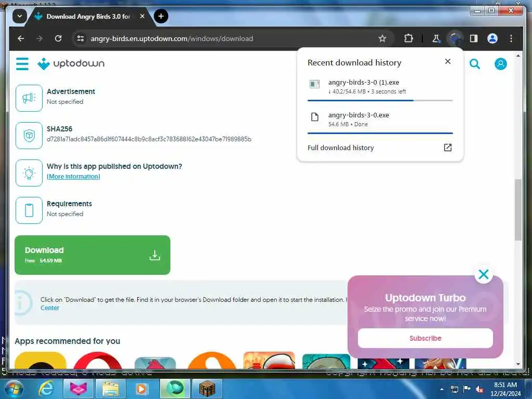The image size is (532, 399).
Task: Bookmark this page with the star
Action: click(382, 38)
